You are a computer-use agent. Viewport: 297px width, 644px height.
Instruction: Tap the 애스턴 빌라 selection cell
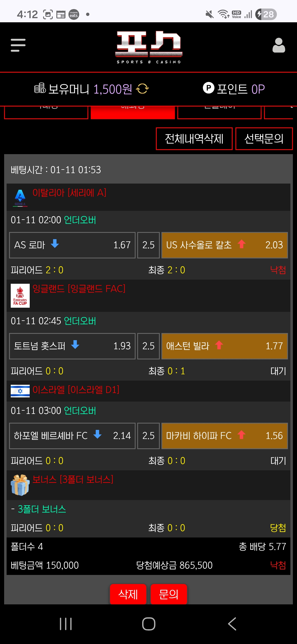coord(224,346)
